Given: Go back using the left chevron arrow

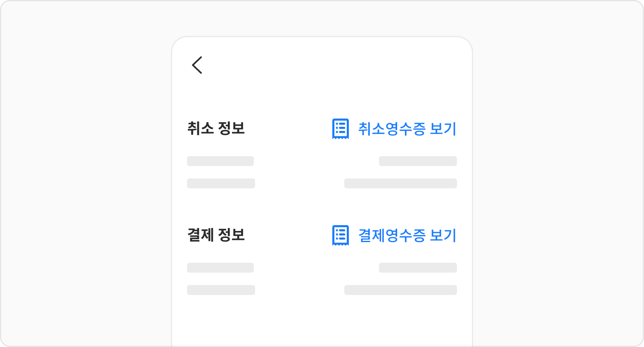Looking at the screenshot, I should coord(197,65).
